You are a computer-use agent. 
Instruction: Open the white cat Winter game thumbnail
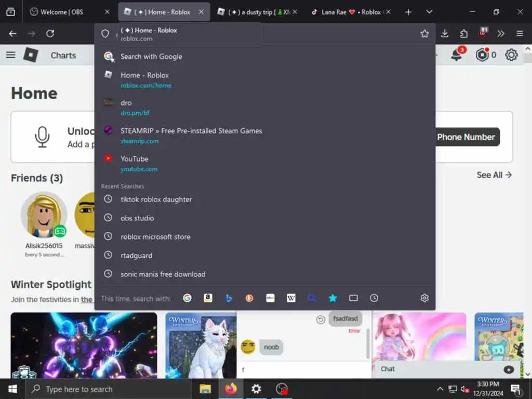tap(201, 345)
